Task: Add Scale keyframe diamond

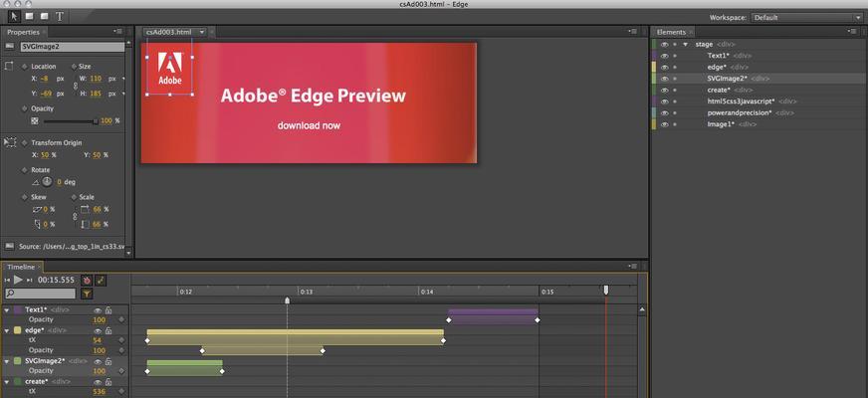Action: (74, 197)
